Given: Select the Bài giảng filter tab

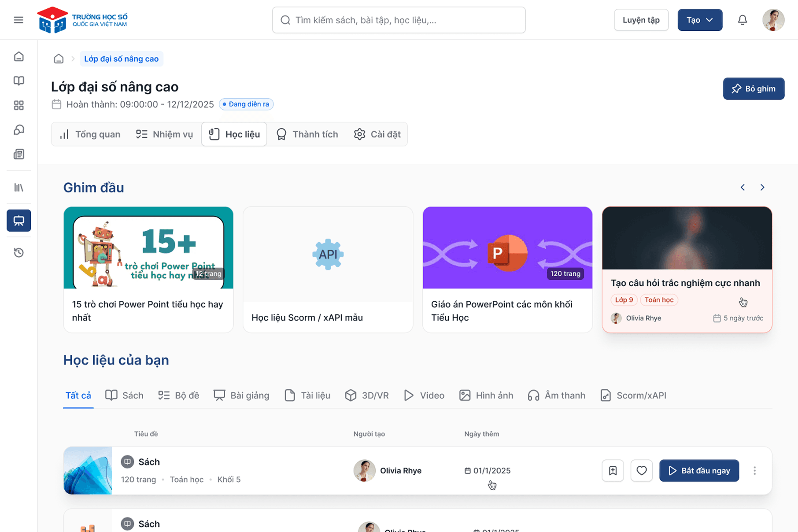Looking at the screenshot, I should coord(241,395).
